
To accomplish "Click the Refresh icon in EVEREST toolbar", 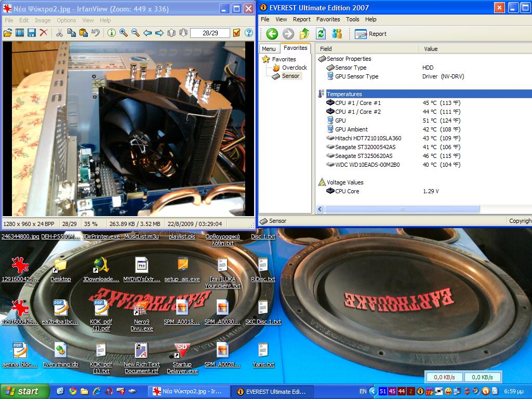I will pyautogui.click(x=321, y=34).
